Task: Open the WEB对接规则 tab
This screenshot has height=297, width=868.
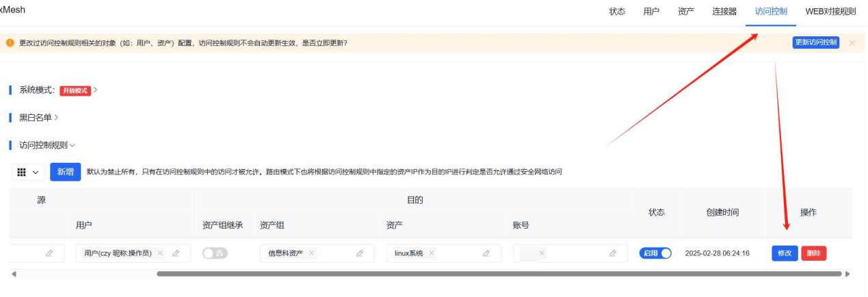Action: click(830, 12)
